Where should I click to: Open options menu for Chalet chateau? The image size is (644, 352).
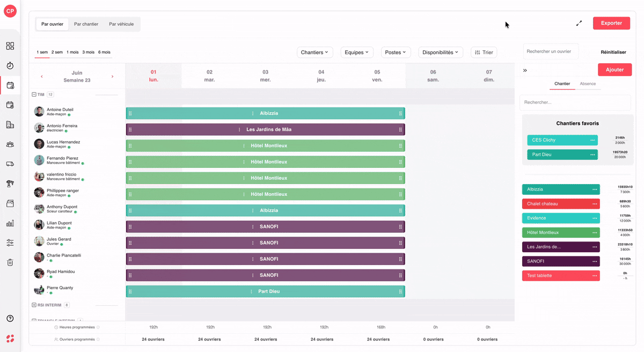click(595, 204)
